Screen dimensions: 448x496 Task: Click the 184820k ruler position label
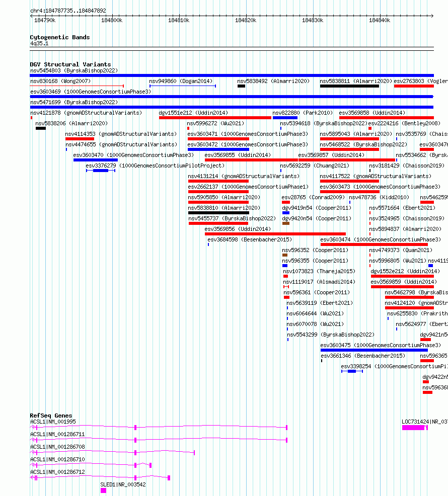[246, 20]
